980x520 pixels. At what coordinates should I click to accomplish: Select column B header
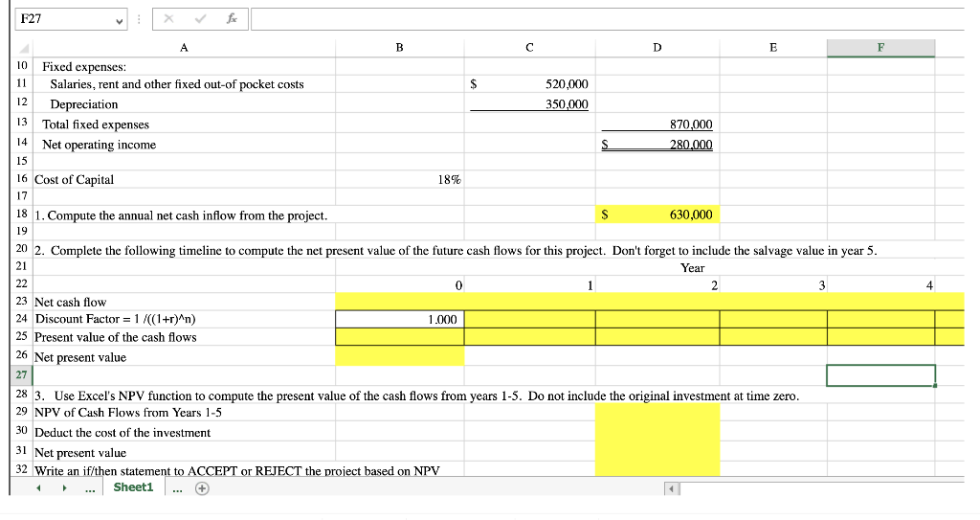point(399,48)
